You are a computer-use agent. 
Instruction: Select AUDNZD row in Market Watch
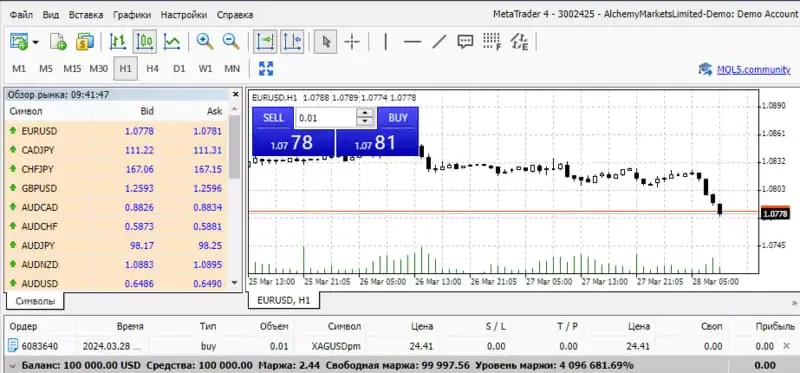(116, 264)
